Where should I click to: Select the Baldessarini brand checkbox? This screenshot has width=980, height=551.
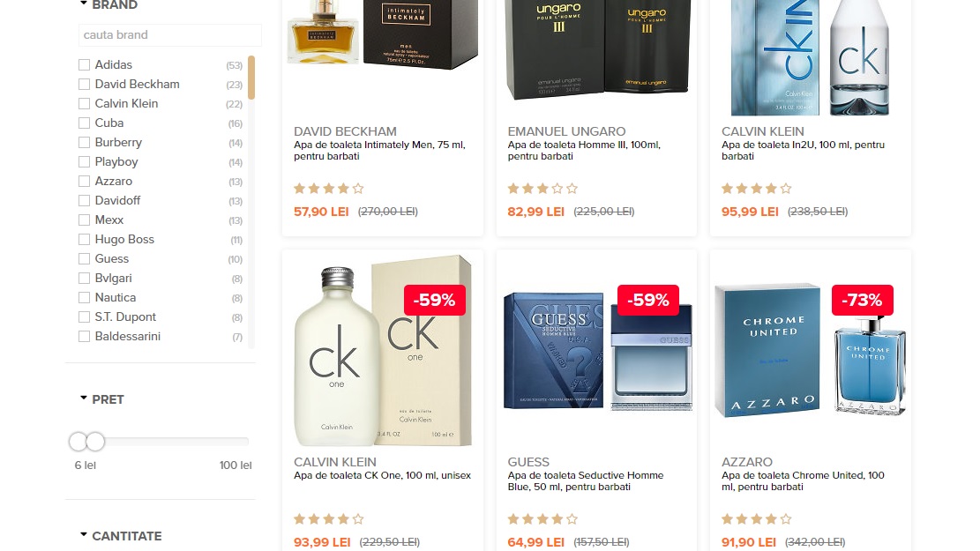(x=85, y=336)
